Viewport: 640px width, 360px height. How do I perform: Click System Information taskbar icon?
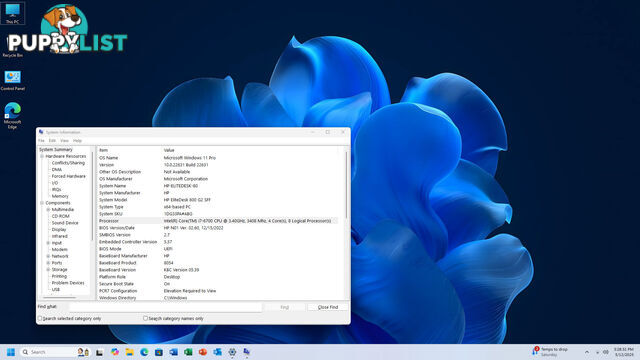click(247, 352)
